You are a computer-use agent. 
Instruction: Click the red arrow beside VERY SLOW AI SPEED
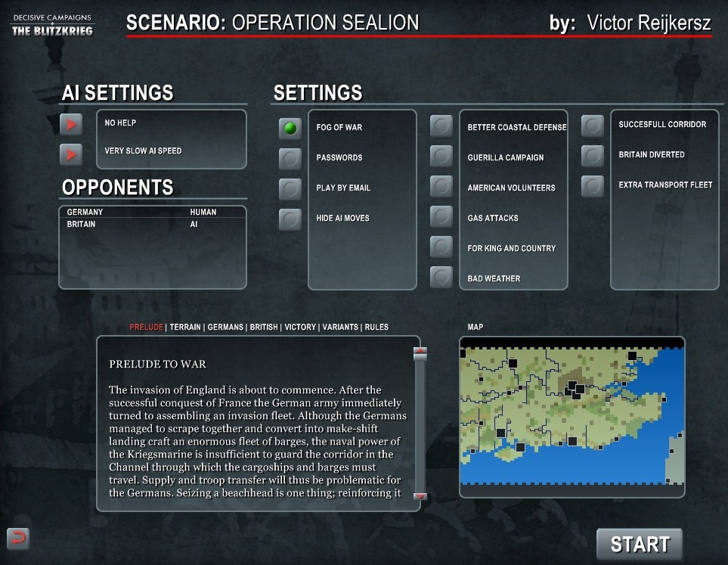pyautogui.click(x=71, y=154)
